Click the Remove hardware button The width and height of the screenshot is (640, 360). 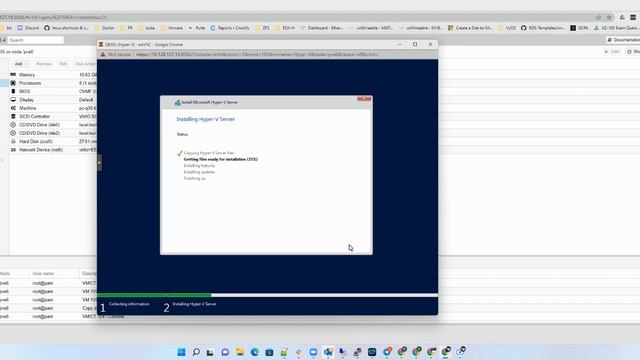(x=43, y=64)
